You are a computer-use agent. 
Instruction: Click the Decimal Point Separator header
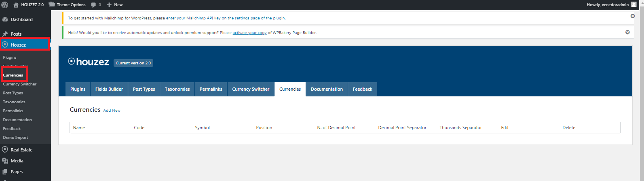(402, 128)
